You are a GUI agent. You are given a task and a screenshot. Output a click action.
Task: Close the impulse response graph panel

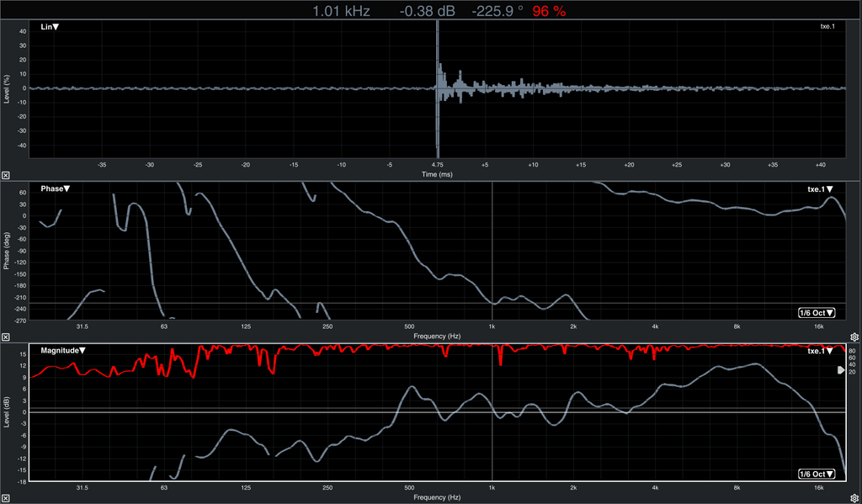[6, 175]
